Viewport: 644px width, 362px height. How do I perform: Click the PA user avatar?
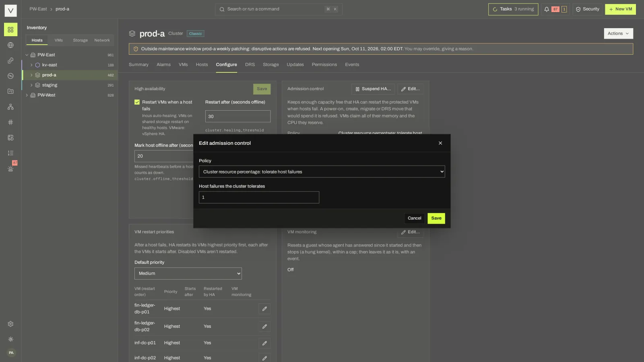click(x=11, y=353)
